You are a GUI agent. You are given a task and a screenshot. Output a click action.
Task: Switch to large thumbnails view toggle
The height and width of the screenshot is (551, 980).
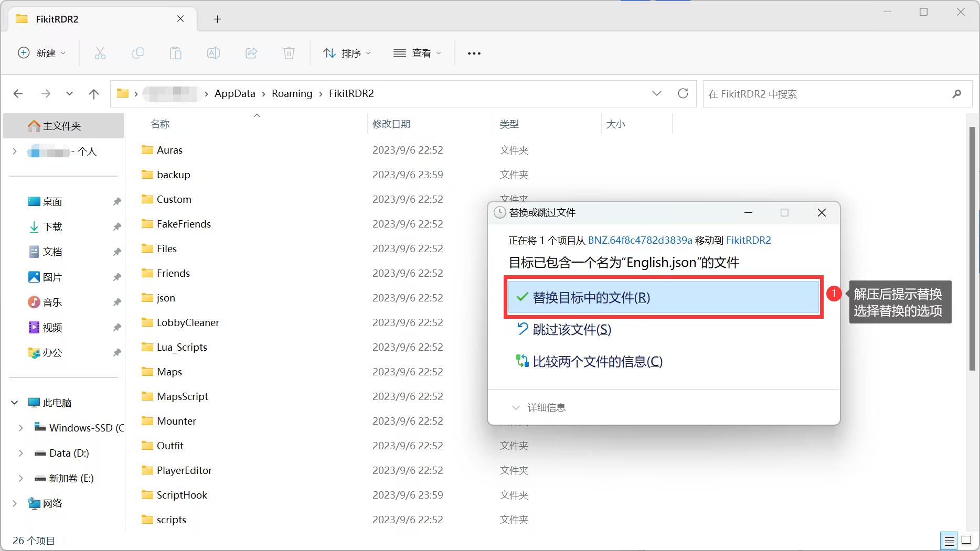pyautogui.click(x=966, y=541)
